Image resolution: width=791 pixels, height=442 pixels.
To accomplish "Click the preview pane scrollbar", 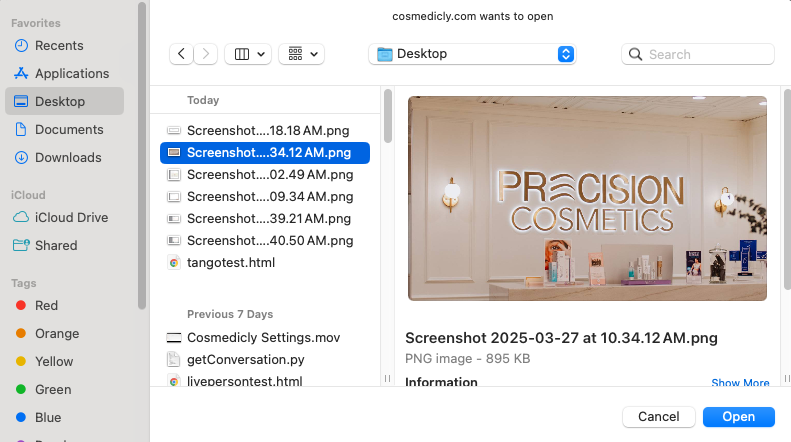I will (787, 189).
